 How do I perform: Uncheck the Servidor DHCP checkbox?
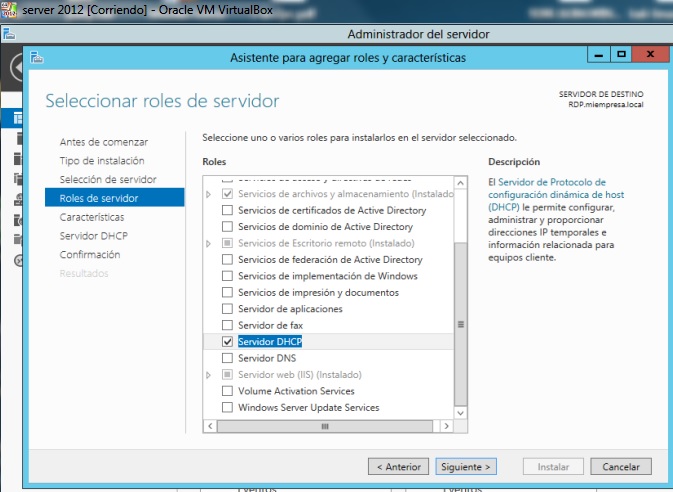point(227,342)
